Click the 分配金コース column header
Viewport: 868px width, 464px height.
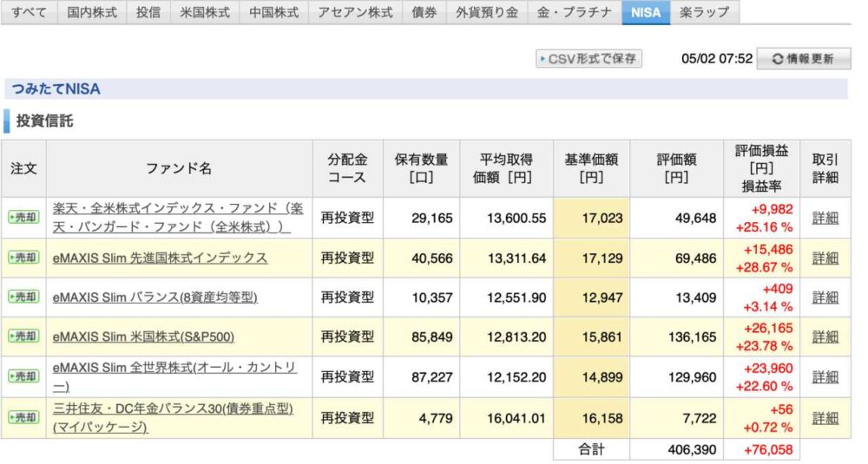347,168
